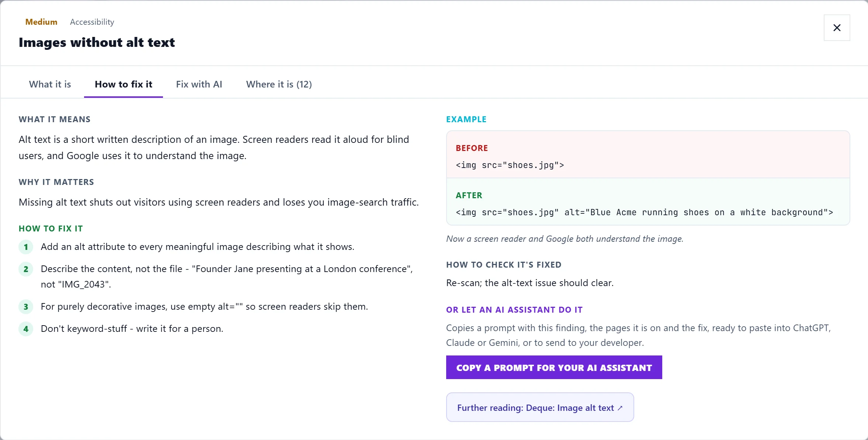This screenshot has height=440, width=868.
Task: Click step 3 number badge
Action: 26,307
